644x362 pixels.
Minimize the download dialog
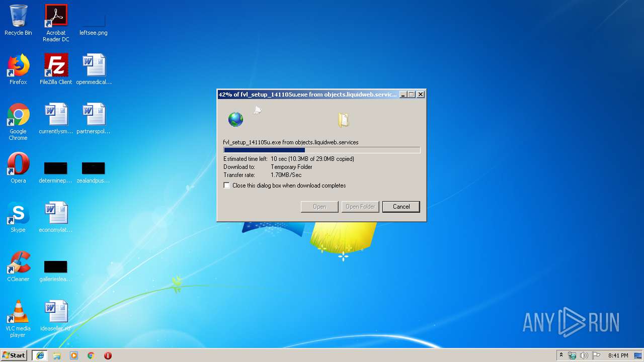403,95
